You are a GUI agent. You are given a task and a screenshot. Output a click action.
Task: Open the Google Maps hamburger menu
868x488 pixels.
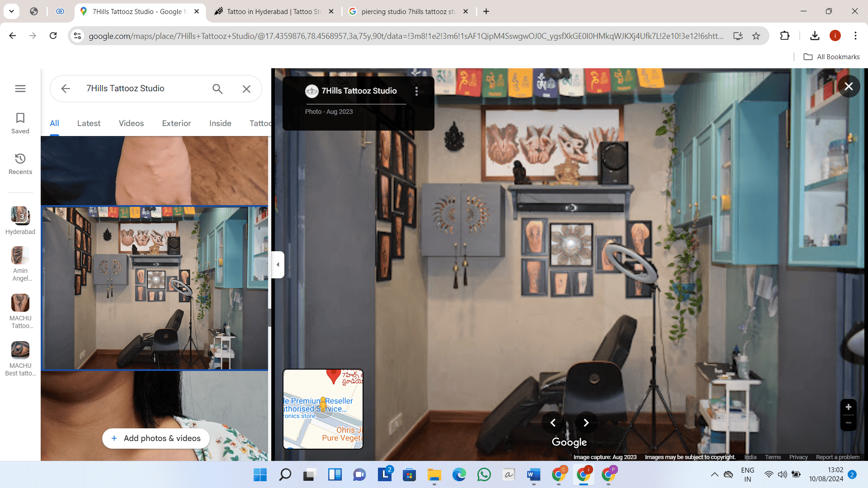(20, 89)
